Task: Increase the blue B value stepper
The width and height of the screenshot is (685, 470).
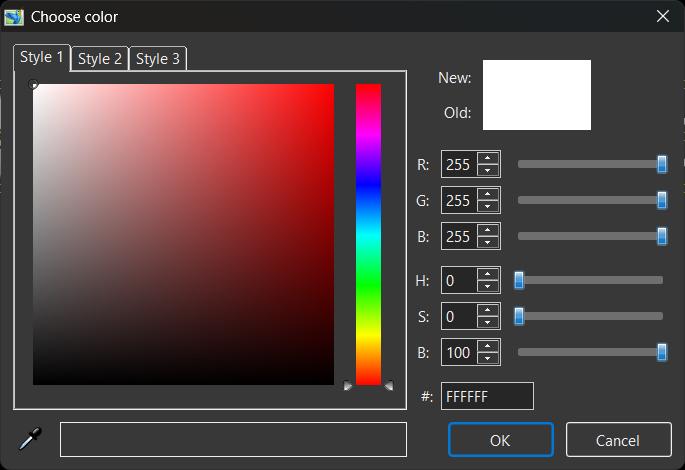Action: coord(487,230)
